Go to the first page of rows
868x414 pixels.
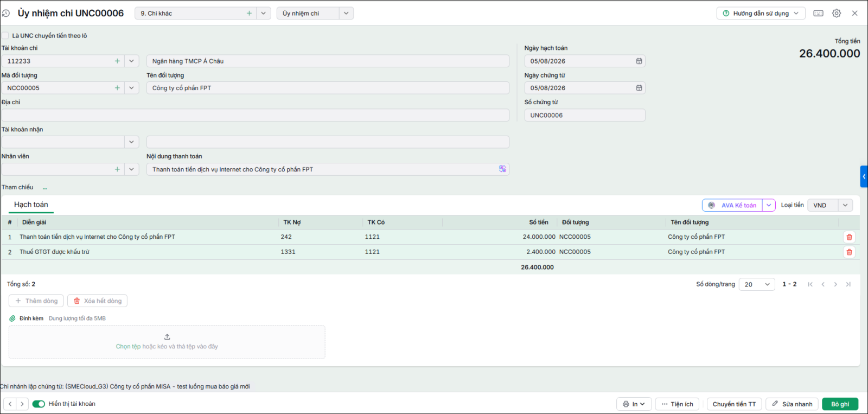[x=810, y=284]
